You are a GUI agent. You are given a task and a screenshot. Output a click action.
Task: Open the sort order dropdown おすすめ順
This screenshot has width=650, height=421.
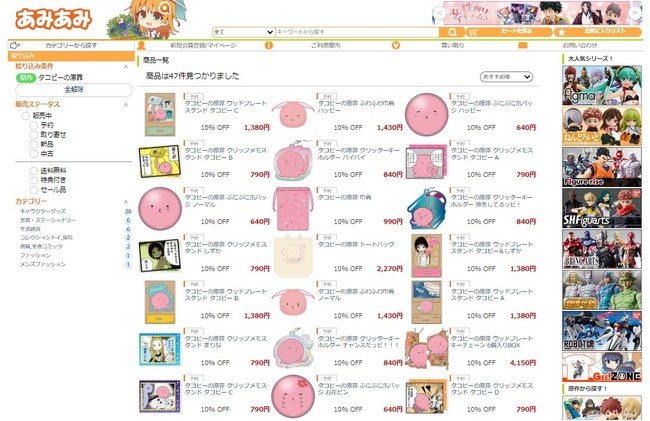[506, 77]
